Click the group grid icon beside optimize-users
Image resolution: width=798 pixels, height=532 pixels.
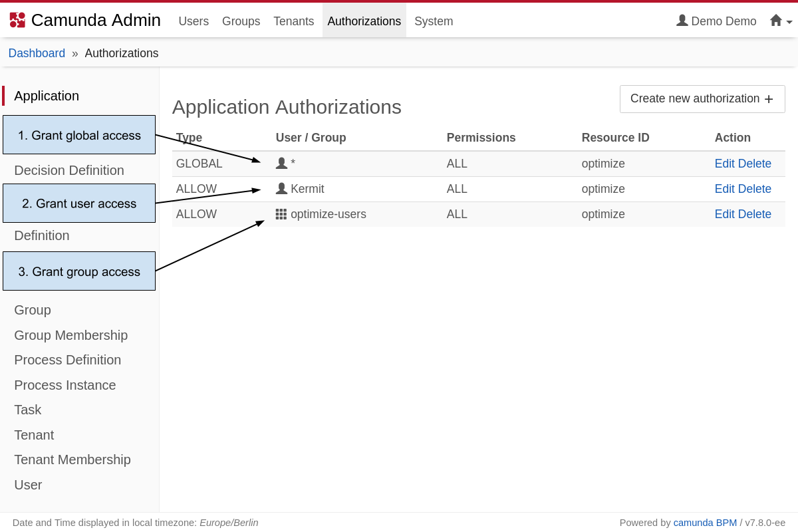point(281,214)
